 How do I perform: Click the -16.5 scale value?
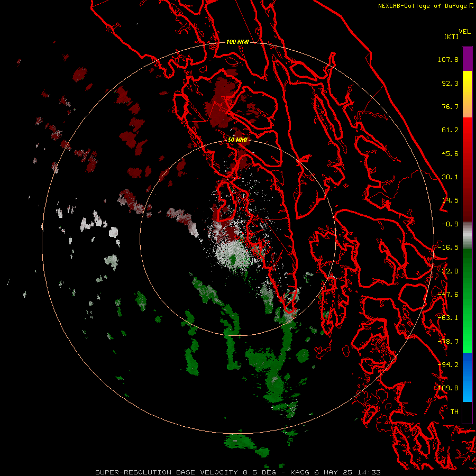pyautogui.click(x=448, y=248)
